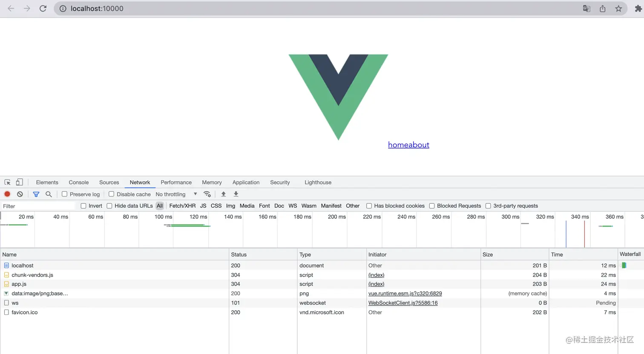The width and height of the screenshot is (644, 354).
Task: Click the homeabout link
Action: coord(408,145)
